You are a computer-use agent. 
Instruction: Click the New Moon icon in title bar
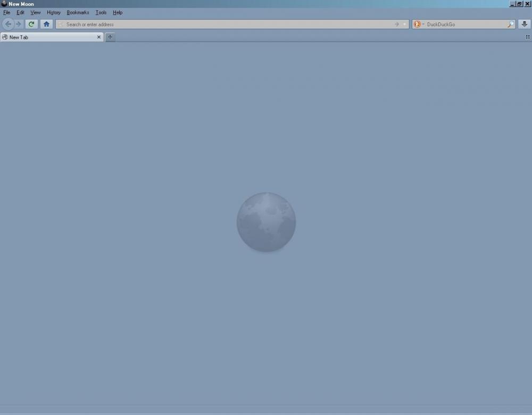point(4,4)
